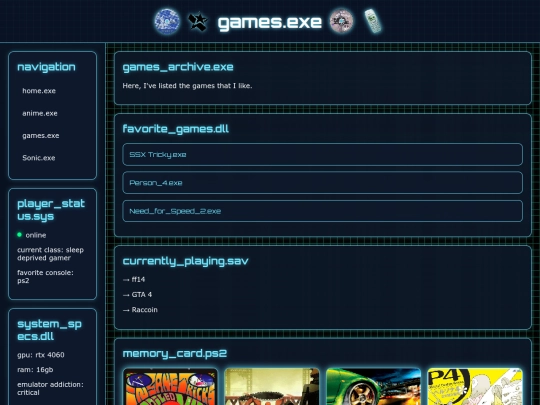Viewport: 540px width, 405px height.
Task: Click the favorite_games.dll heading
Action: point(175,129)
